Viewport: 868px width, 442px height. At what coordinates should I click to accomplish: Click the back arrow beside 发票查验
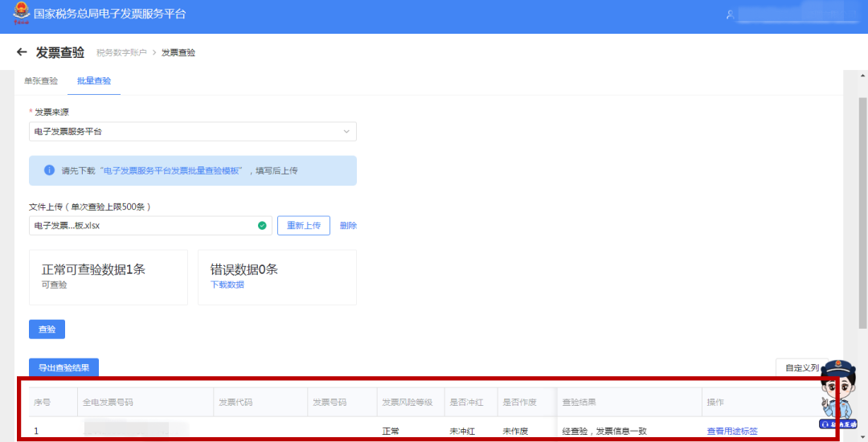point(22,52)
